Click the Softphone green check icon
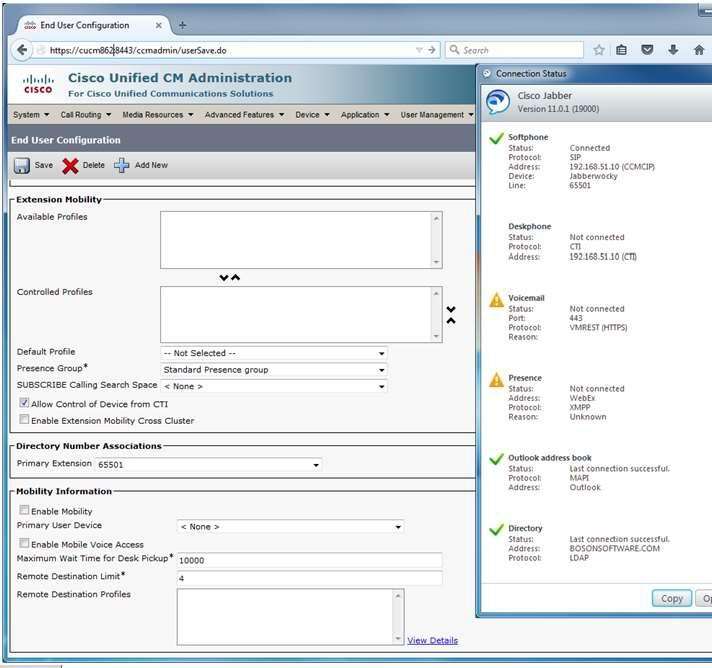Viewport: 712px width, 668px height. 497,138
